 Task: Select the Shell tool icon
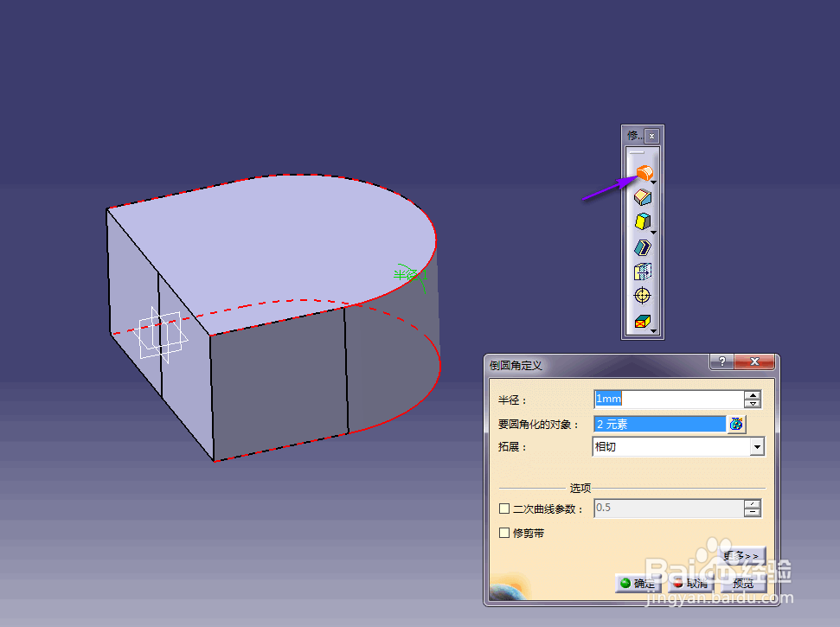click(643, 246)
